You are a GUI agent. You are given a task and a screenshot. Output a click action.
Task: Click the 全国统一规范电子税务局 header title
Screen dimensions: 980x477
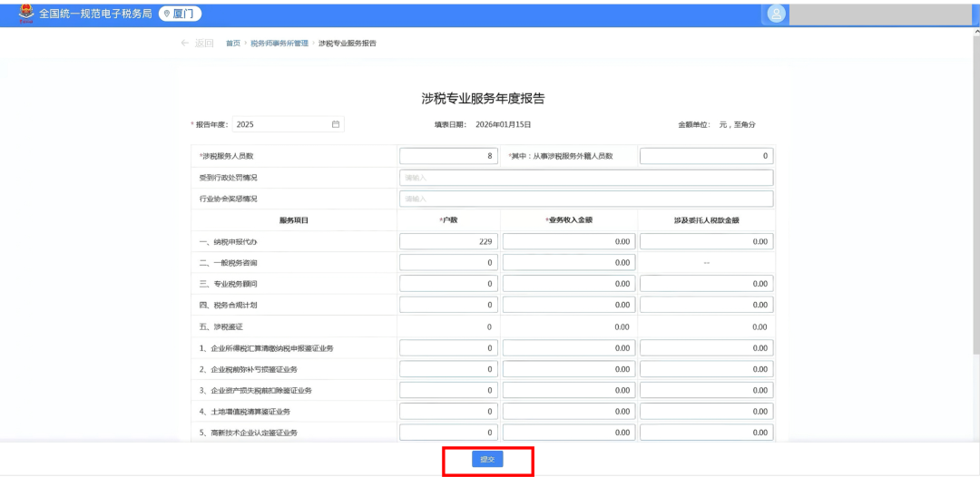[x=95, y=14]
